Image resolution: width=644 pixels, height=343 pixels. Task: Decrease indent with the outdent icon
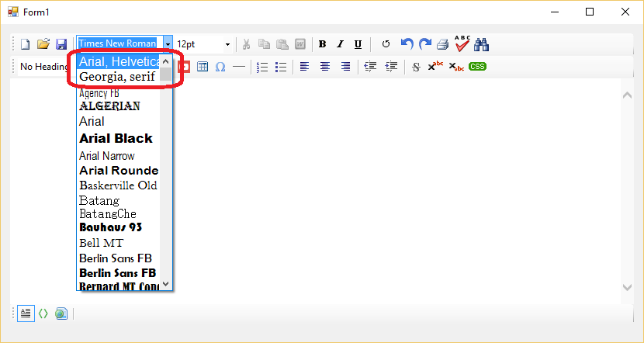(370, 67)
